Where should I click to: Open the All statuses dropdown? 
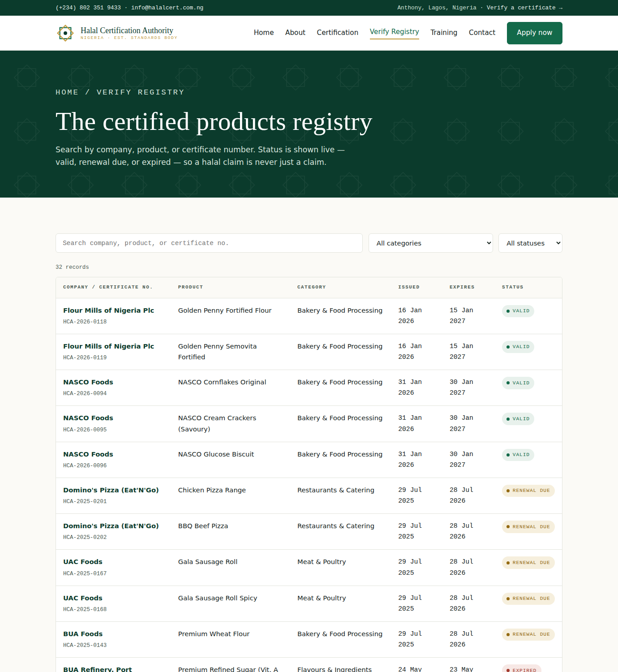pyautogui.click(x=530, y=243)
